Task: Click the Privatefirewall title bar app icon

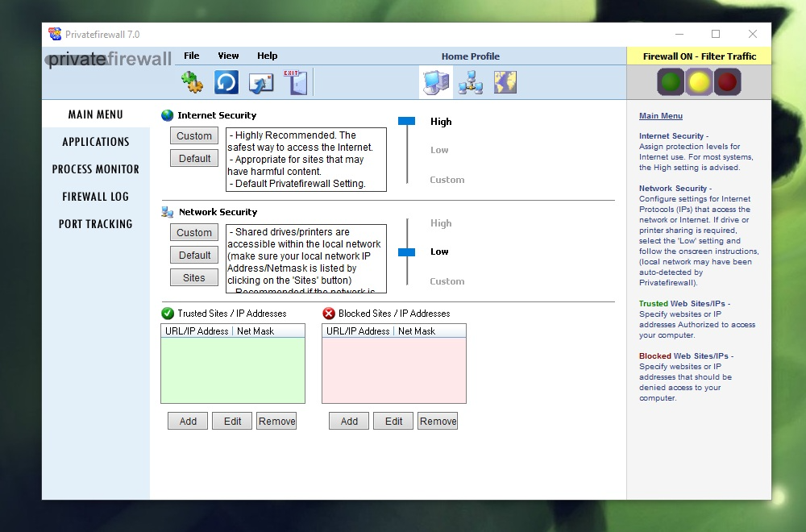Action: (x=55, y=34)
